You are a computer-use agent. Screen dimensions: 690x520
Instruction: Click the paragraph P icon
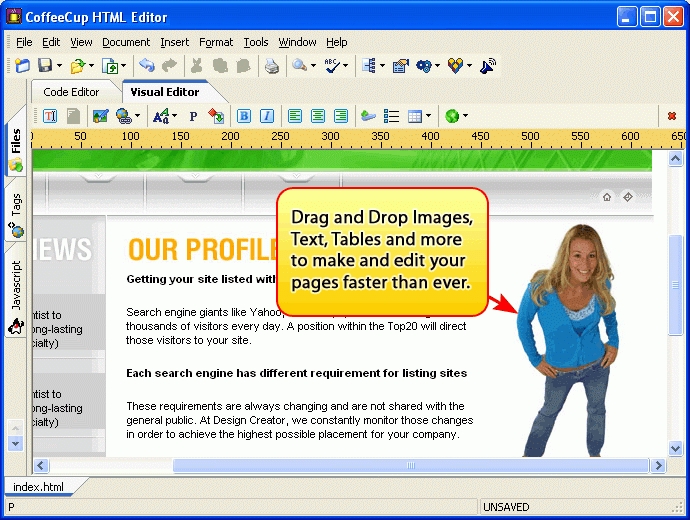coord(193,116)
